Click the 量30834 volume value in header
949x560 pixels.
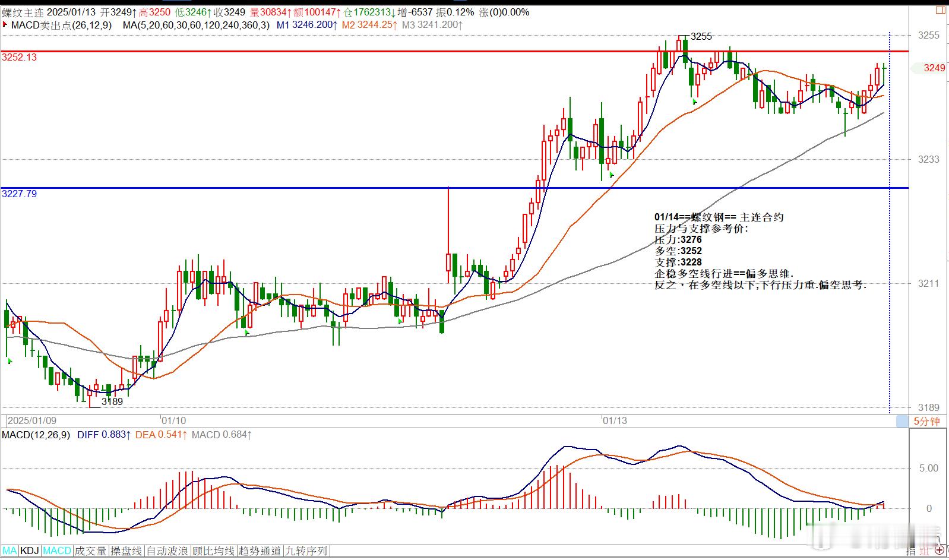pos(271,12)
